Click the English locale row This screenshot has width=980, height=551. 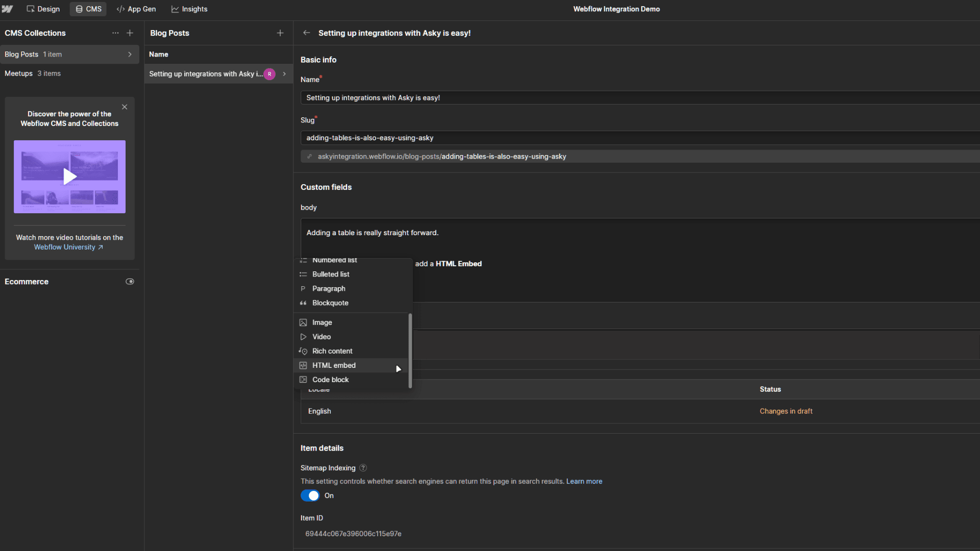[x=640, y=411]
